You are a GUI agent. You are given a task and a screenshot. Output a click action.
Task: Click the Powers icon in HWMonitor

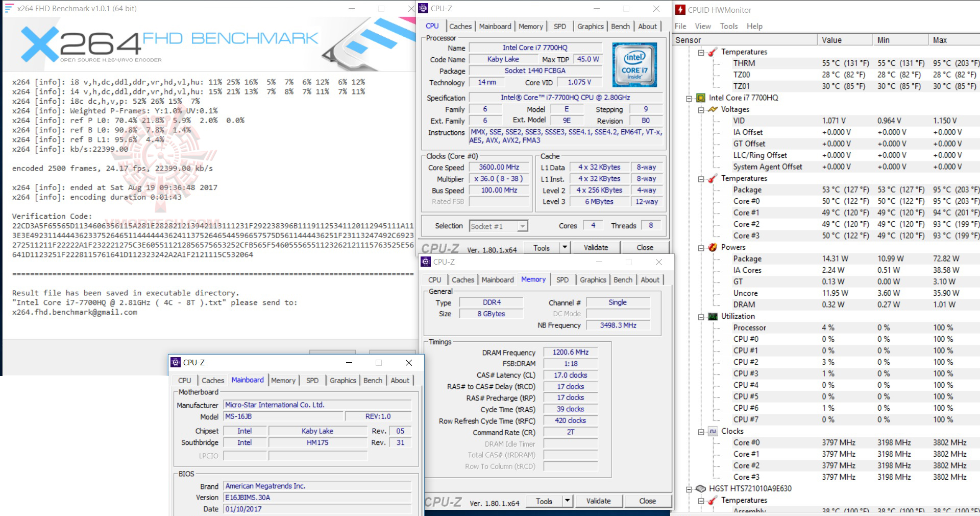point(713,247)
